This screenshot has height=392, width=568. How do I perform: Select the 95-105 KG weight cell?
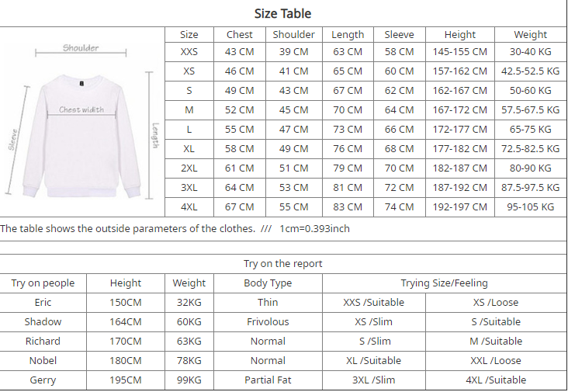tap(531, 206)
